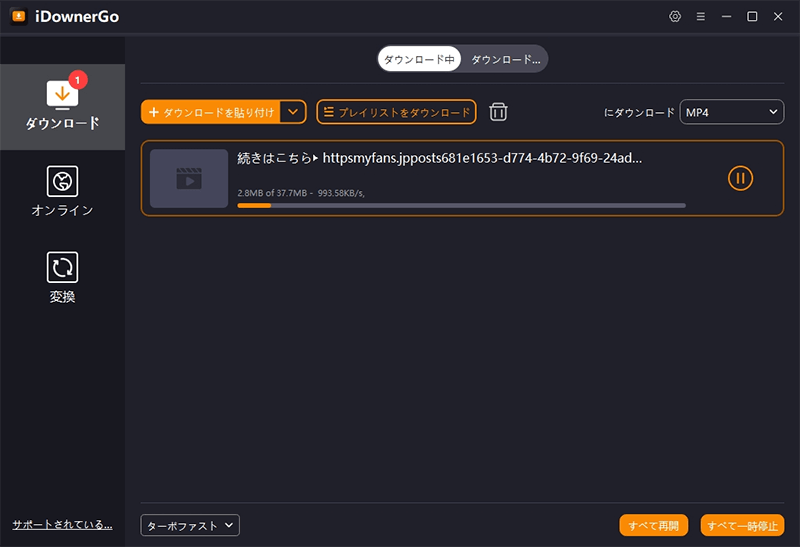Screen dimensions: 800x547
Task: Click すべて一時停止 pause all button
Action: 742,525
